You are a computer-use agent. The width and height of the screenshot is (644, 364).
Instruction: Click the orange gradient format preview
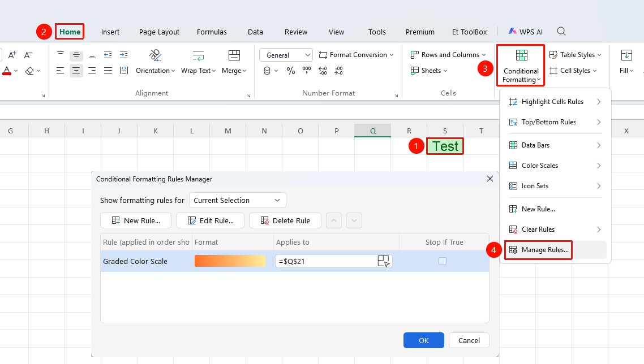[230, 261]
